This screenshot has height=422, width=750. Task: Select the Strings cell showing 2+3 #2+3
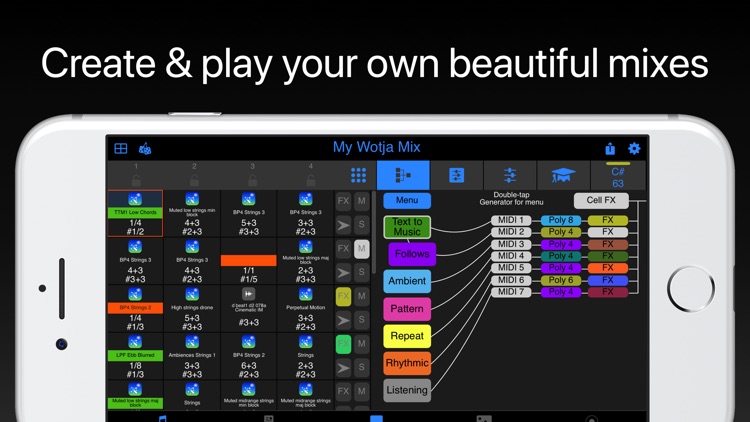[305, 356]
